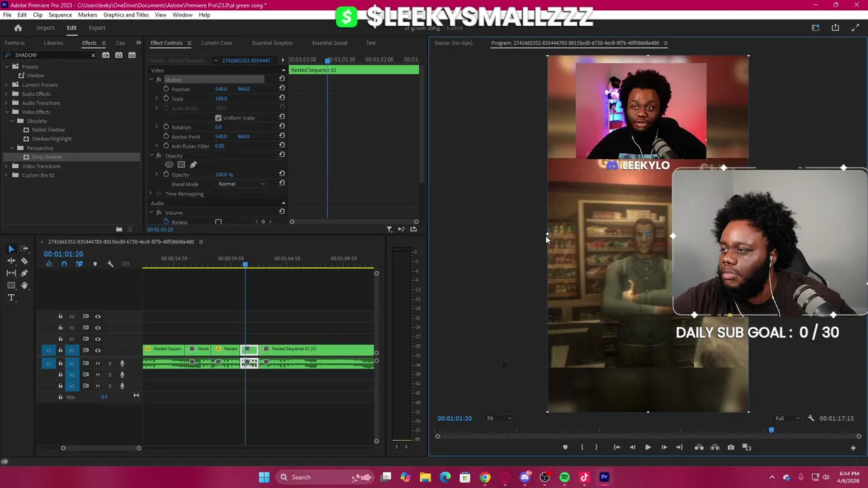Select the Hand tool
Viewport: 868px width, 488px height.
pyautogui.click(x=24, y=285)
